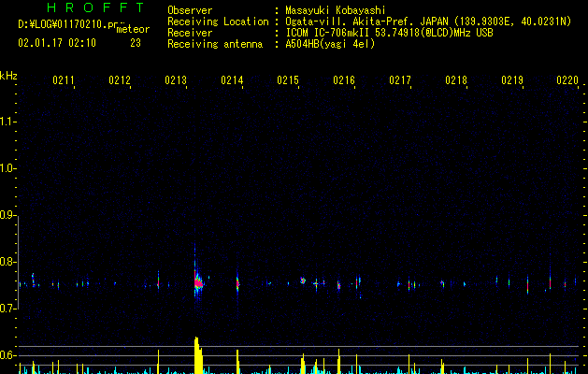Click the tallest yellow intensity peak
588x374 pixels.
coord(198,355)
